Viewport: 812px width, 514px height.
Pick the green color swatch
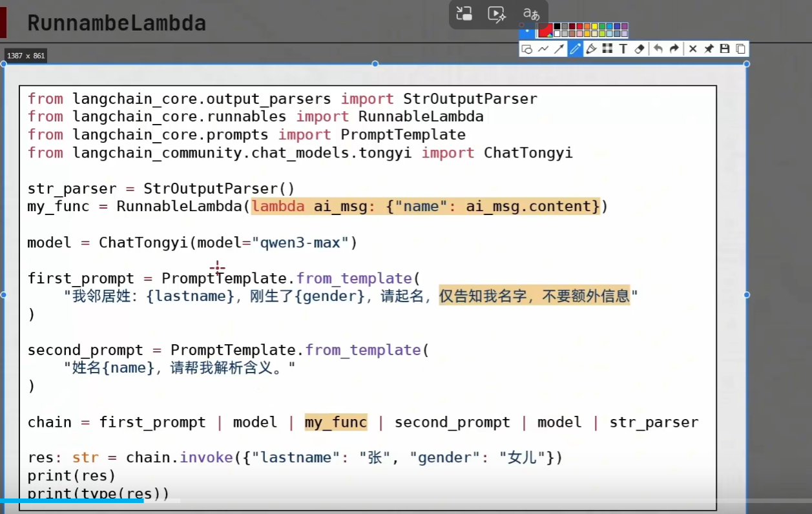tap(602, 26)
